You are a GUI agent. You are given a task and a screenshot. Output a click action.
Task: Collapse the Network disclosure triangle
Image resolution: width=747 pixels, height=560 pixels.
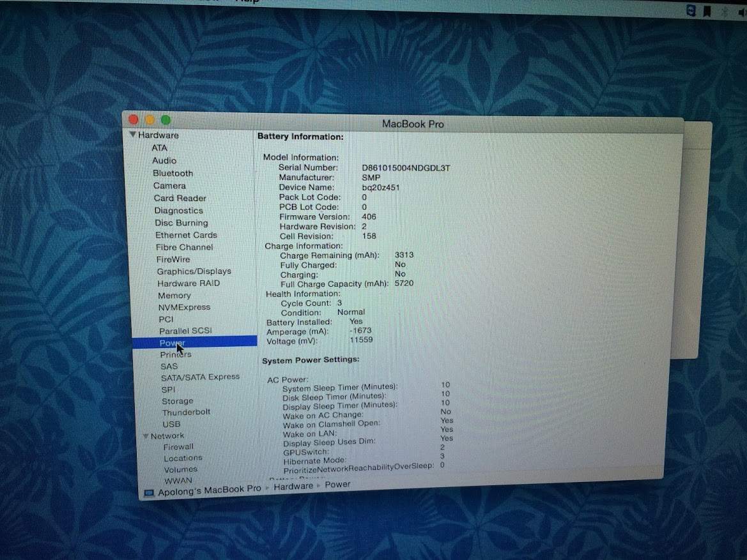pos(146,436)
